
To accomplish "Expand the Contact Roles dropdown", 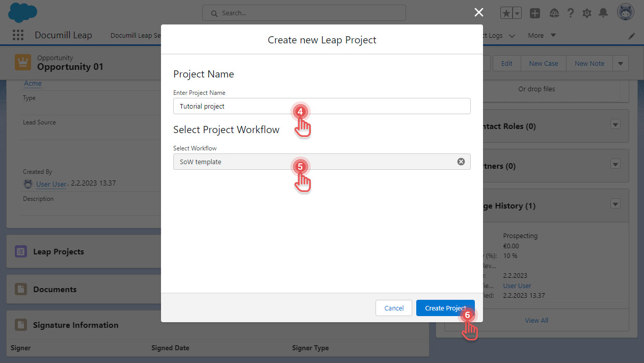I will 615,124.
